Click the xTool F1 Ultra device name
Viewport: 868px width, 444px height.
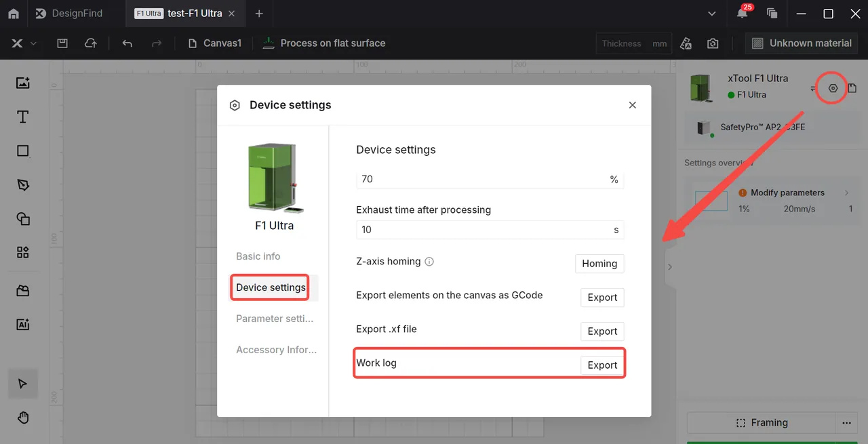(757, 78)
